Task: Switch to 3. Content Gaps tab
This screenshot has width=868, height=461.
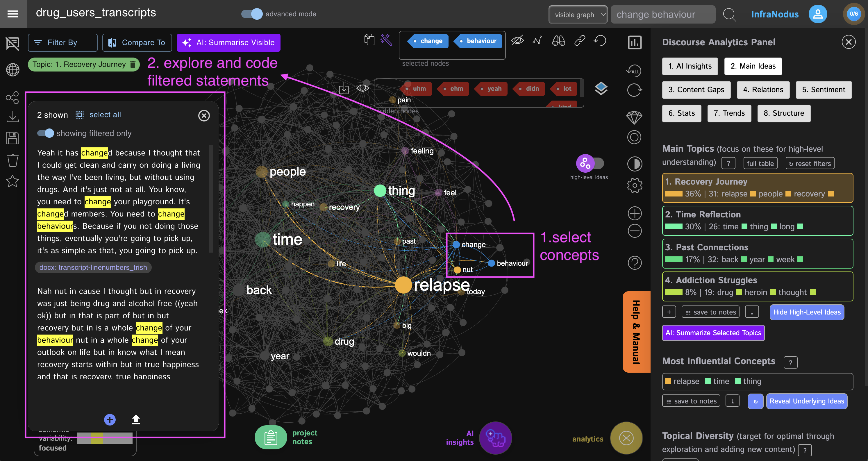Action: tap(696, 90)
